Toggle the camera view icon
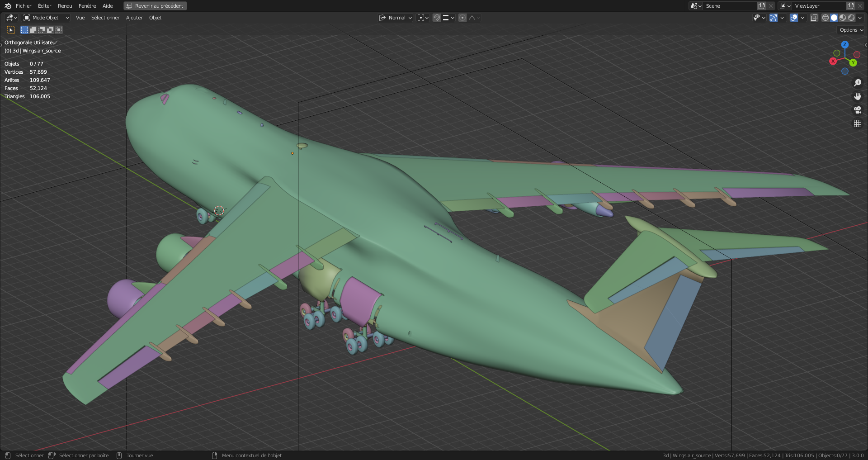868x460 pixels. pyautogui.click(x=857, y=110)
